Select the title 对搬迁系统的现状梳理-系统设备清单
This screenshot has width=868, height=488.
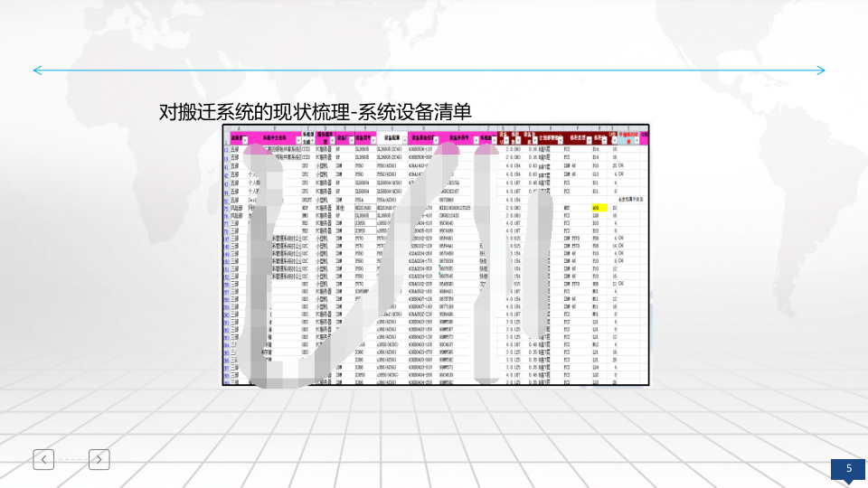tap(315, 112)
